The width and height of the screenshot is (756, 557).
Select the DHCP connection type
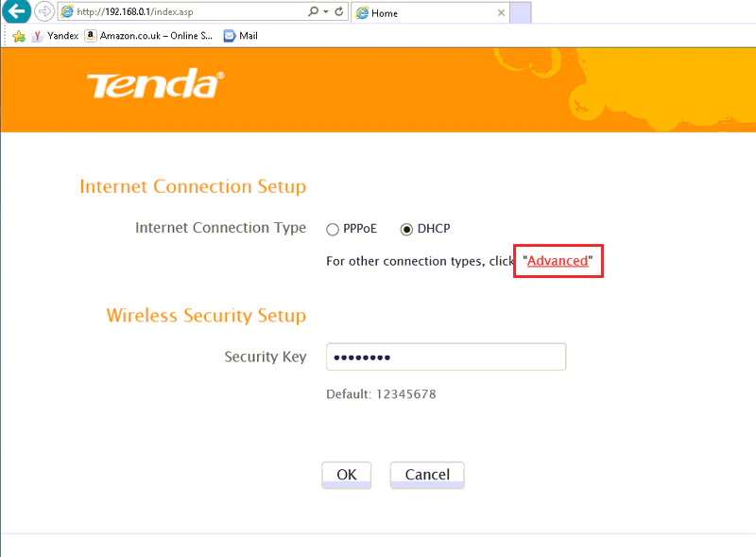[407, 229]
